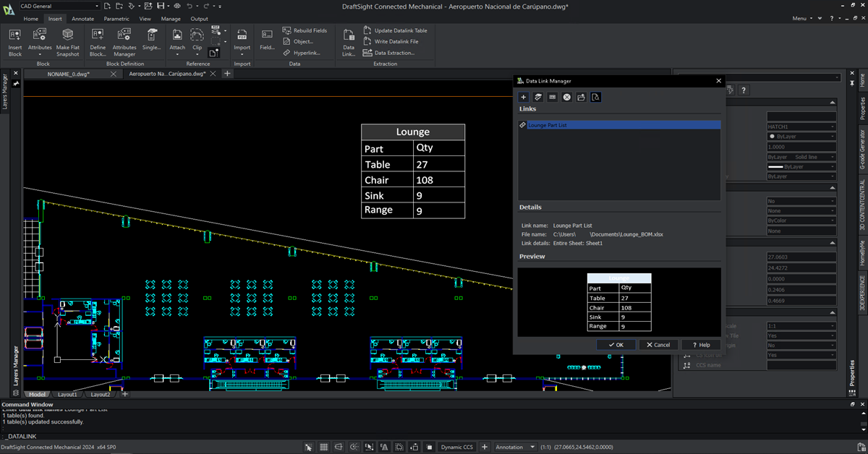Toggle ortho mode on the status bar
This screenshot has height=454, width=868.
tap(339, 447)
